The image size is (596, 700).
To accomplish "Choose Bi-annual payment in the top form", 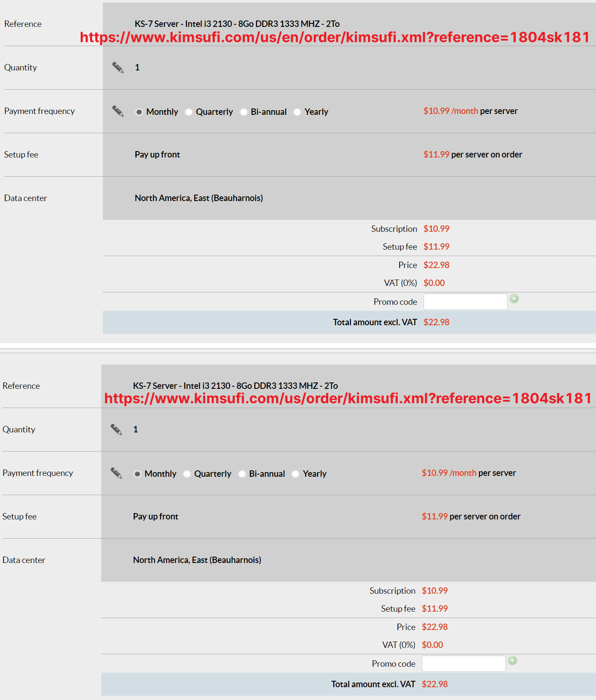I will [x=244, y=112].
